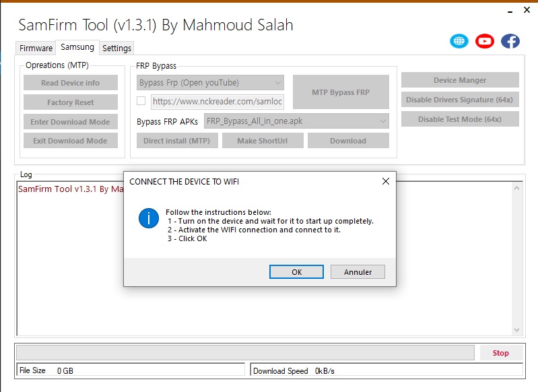Click the SamFirm Tool title heading

click(156, 25)
